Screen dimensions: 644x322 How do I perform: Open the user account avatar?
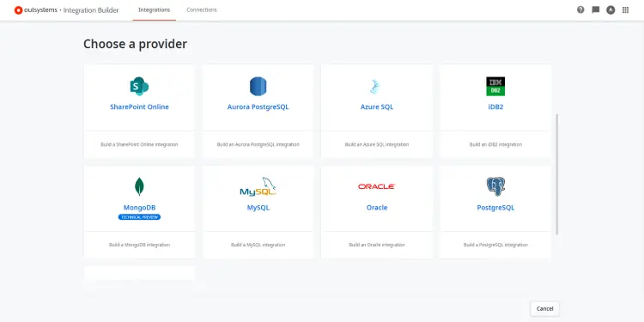point(611,10)
